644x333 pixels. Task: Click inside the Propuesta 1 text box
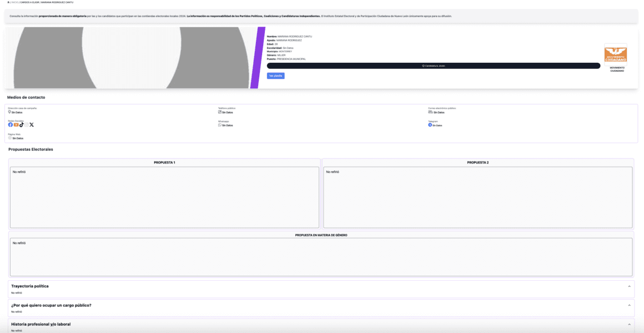click(x=164, y=197)
